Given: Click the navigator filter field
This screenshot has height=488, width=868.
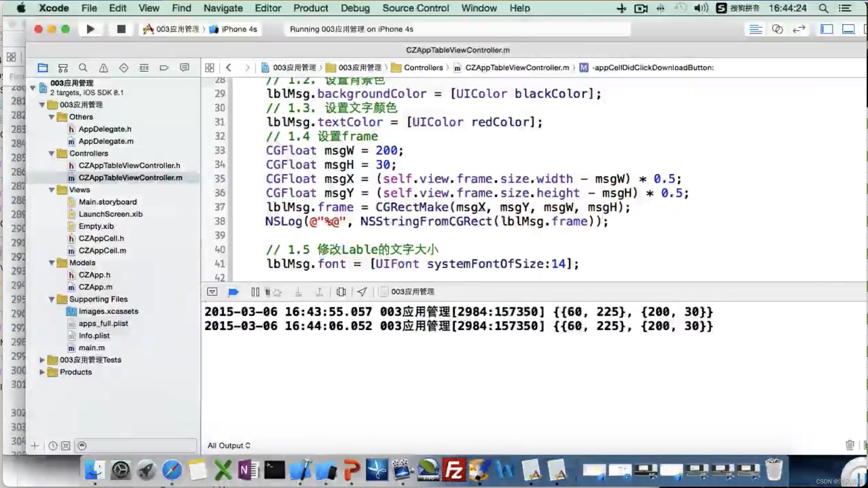Looking at the screenshot, I should point(136,446).
